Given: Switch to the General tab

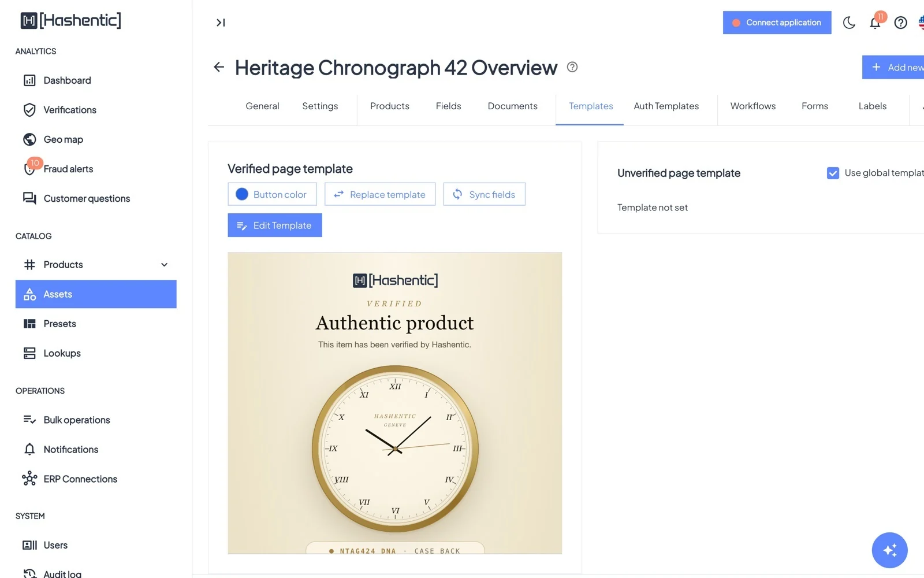Looking at the screenshot, I should tap(262, 106).
